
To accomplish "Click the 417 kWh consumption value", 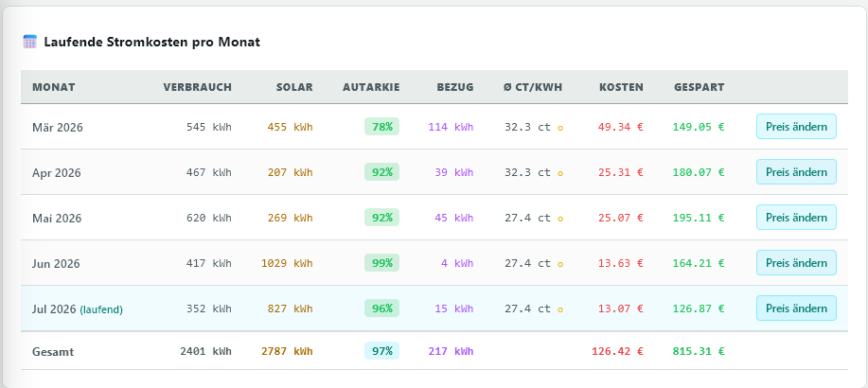I will [x=209, y=263].
